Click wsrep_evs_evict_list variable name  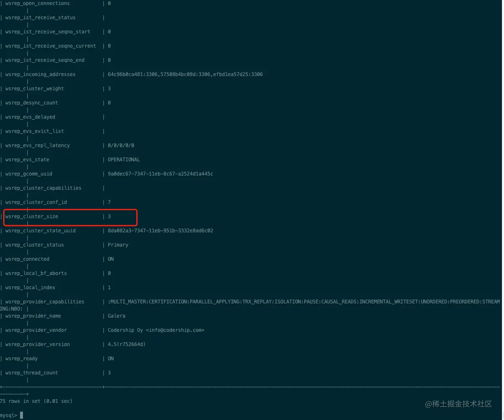point(34,131)
